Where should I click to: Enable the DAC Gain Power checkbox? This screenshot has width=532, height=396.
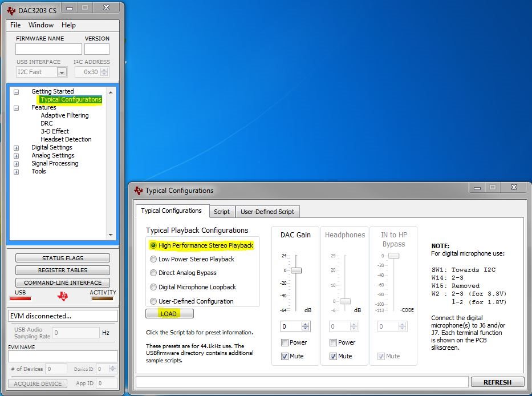coord(285,343)
